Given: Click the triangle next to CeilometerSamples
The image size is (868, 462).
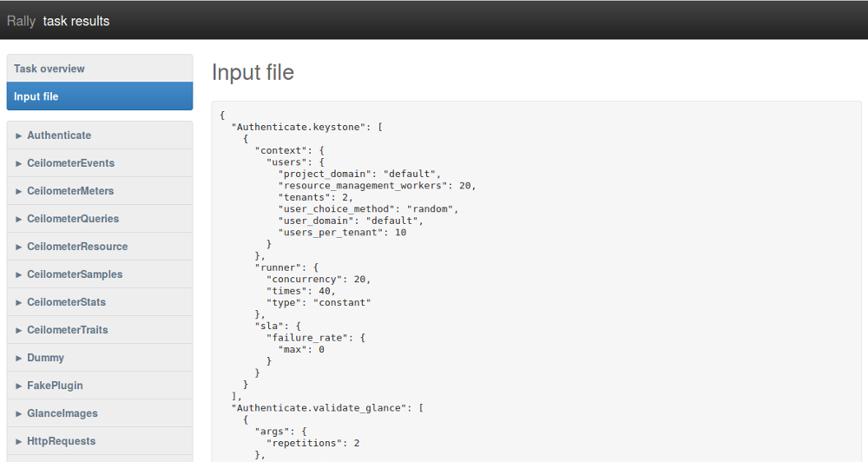Looking at the screenshot, I should pos(19,275).
